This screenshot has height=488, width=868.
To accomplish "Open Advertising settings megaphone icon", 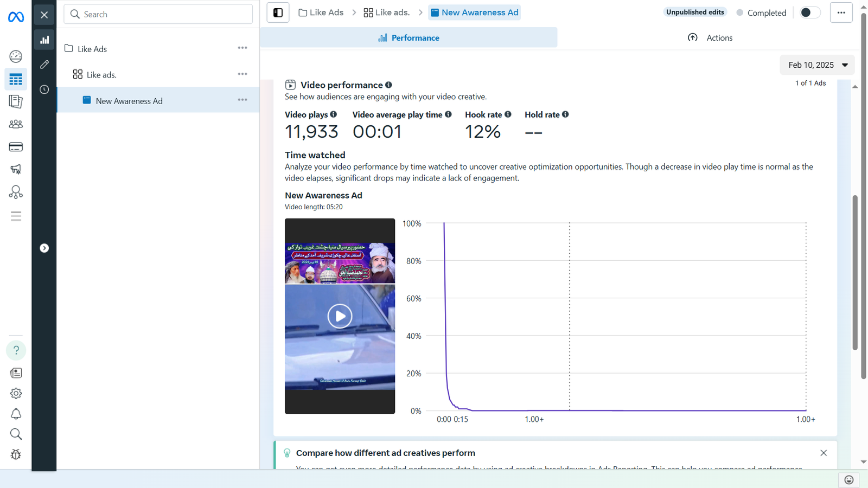I will (16, 169).
